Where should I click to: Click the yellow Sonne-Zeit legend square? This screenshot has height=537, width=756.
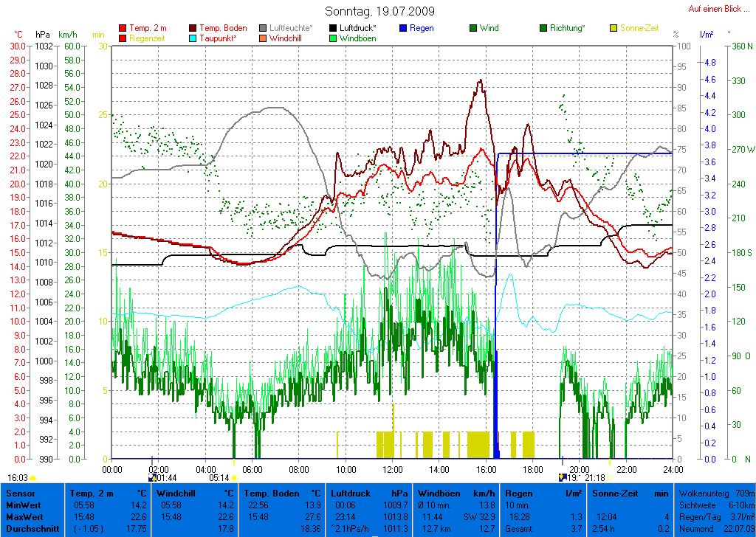[x=614, y=28]
